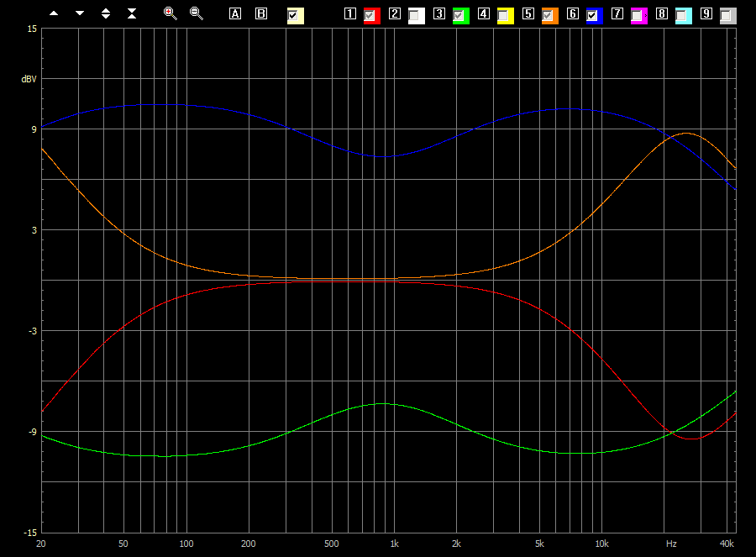756x557 pixels.
Task: Click the 1k frequency axis label
Action: point(395,544)
